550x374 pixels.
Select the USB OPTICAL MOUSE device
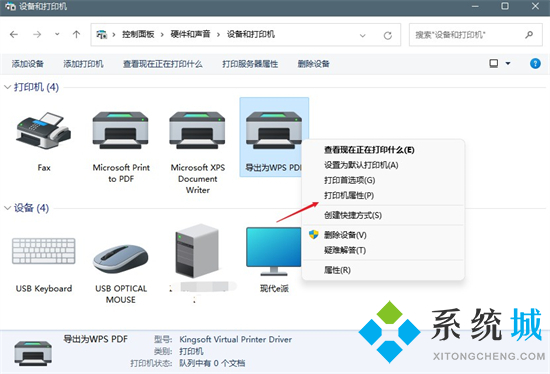(121, 259)
